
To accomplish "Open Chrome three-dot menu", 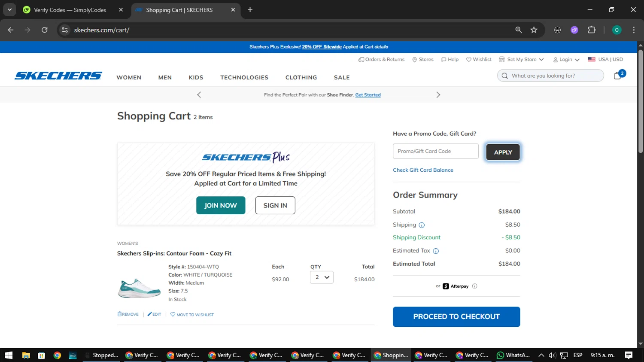I will click(634, 30).
